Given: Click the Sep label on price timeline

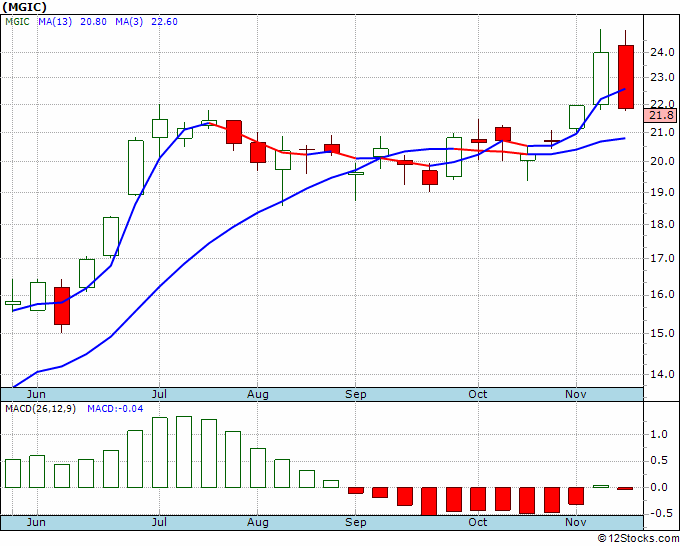Looking at the screenshot, I should click(x=356, y=394).
